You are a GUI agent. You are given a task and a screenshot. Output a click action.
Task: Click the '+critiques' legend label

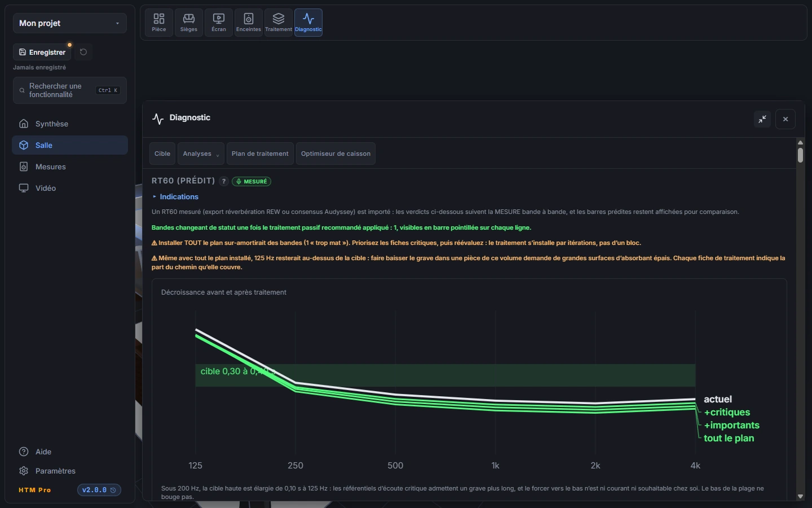(x=727, y=412)
